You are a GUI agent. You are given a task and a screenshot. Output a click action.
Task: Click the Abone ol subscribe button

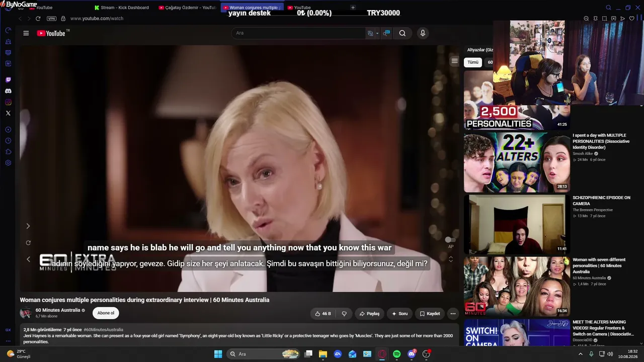point(106,313)
